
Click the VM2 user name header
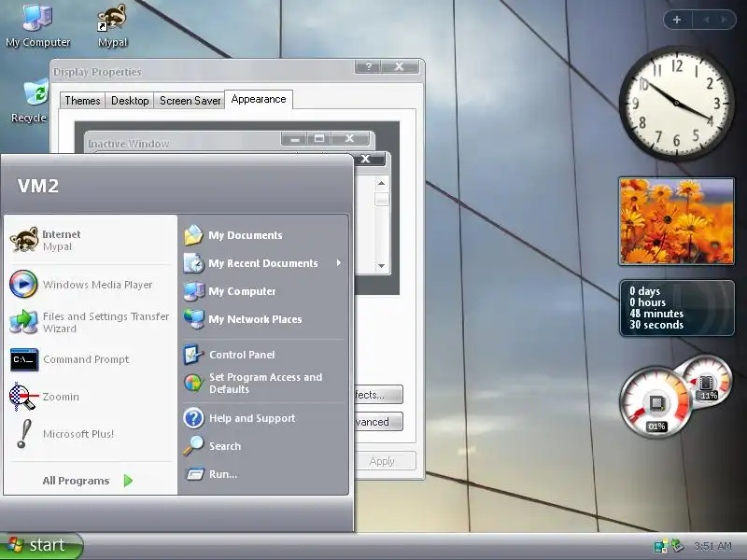[38, 186]
